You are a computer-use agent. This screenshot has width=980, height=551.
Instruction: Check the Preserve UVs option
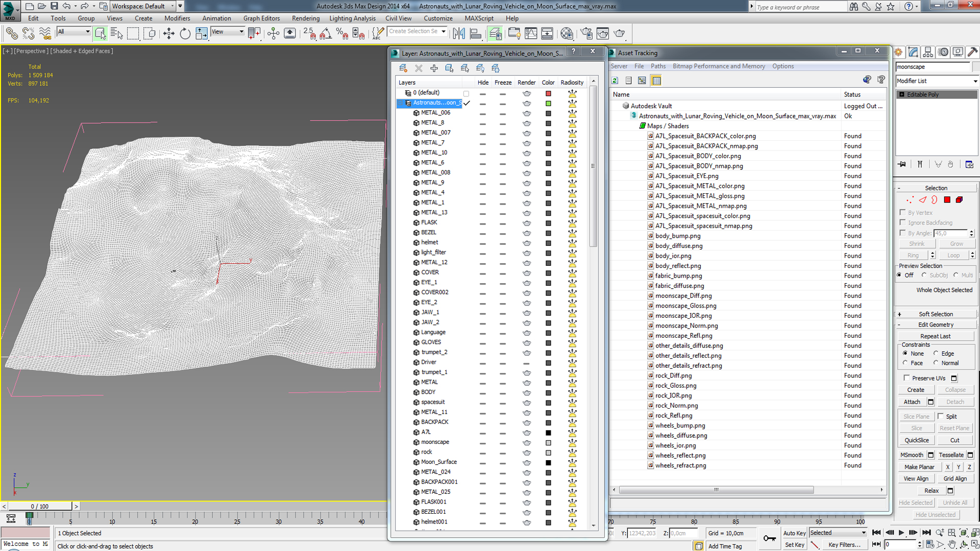click(906, 378)
